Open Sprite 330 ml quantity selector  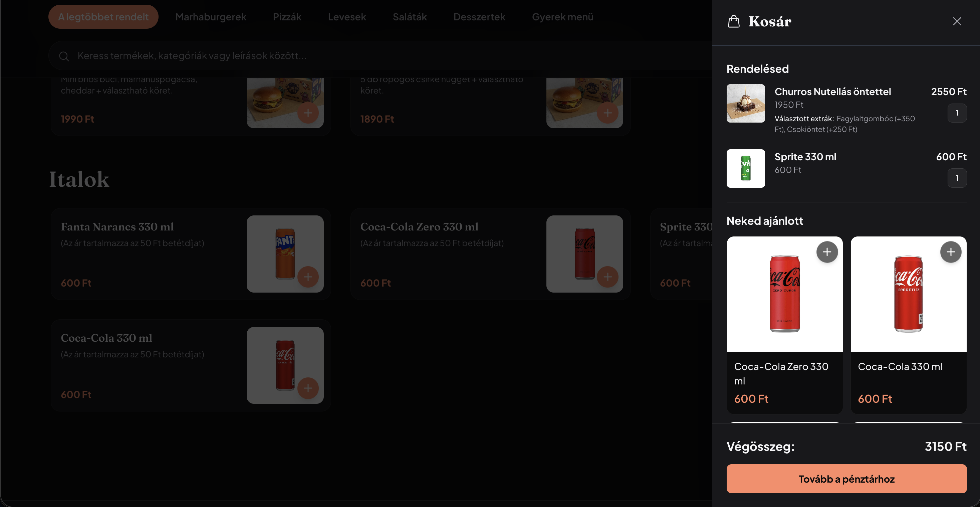coord(957,178)
